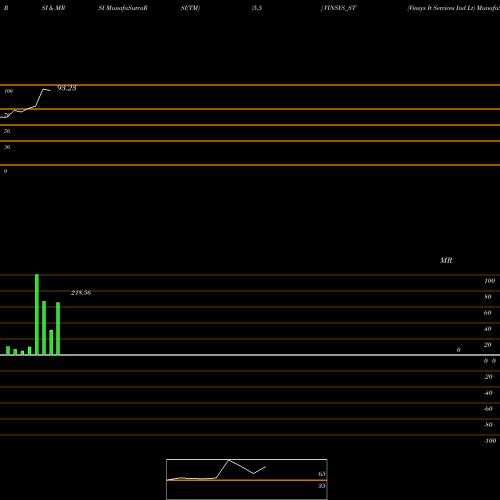
Task: Click the MR axis label 80
Action: pos(488,297)
